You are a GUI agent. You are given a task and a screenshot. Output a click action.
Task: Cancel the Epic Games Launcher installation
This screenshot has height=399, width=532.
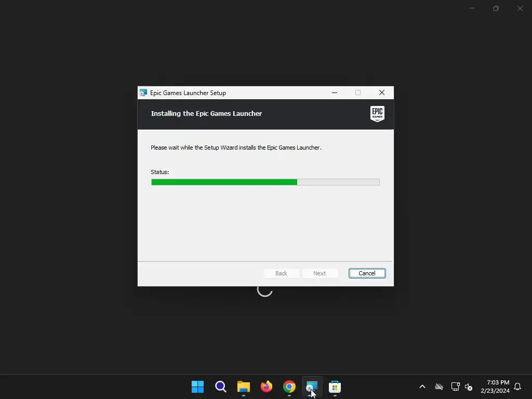(x=367, y=273)
